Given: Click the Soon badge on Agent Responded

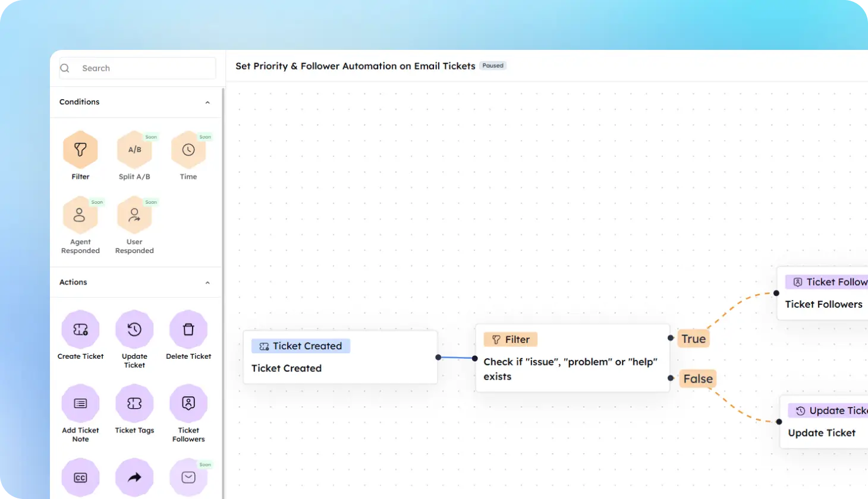Looking at the screenshot, I should [97, 203].
